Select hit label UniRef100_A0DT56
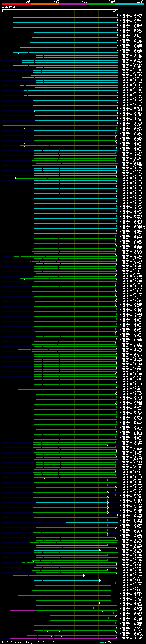Image resolution: width=146 pixels, height=644 pixels. click(131, 502)
